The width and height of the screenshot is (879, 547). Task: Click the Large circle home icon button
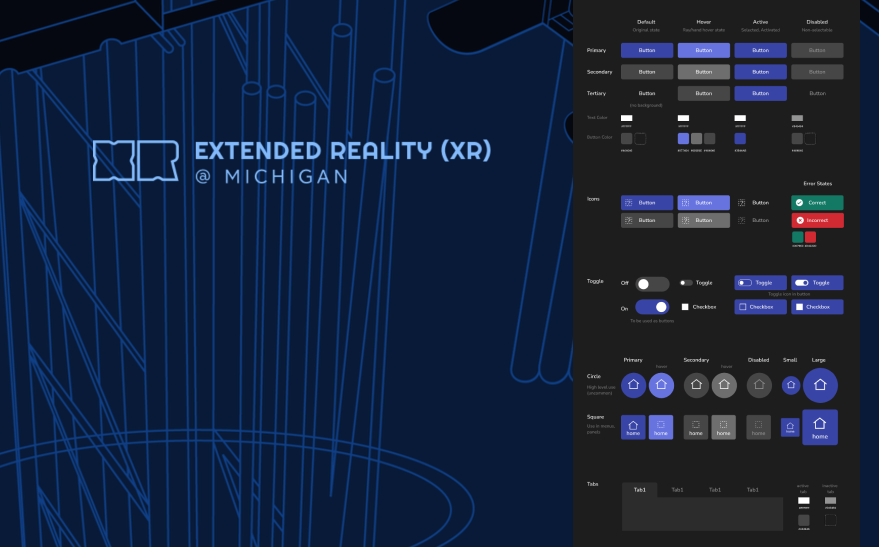[x=820, y=385]
